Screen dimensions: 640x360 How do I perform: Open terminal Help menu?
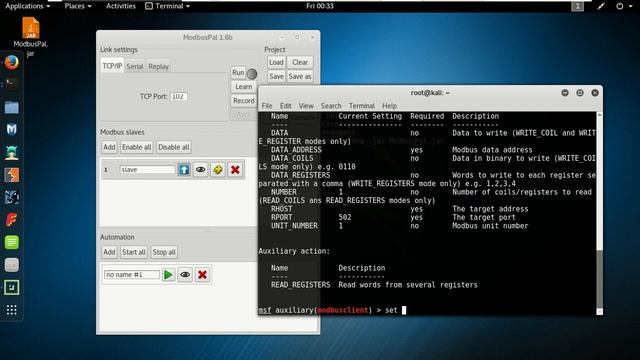pos(389,106)
